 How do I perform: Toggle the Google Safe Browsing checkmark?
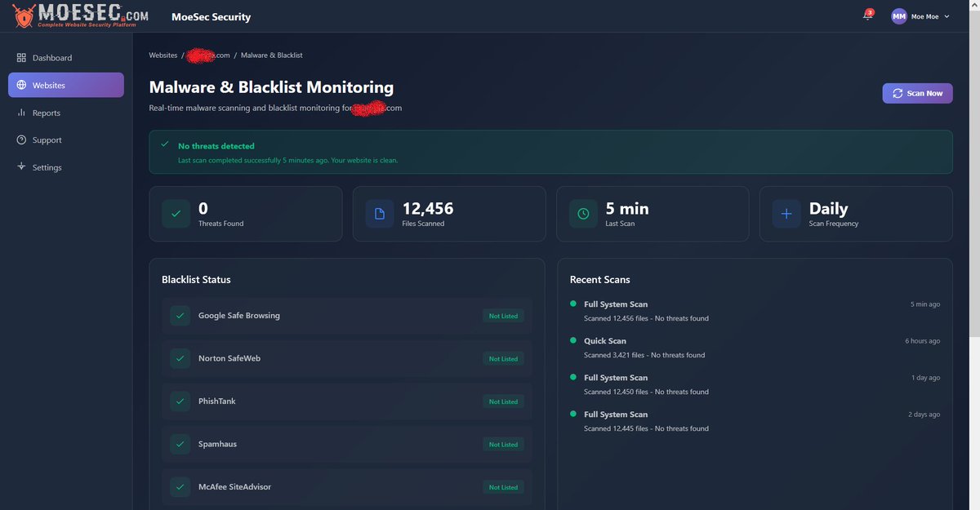179,315
